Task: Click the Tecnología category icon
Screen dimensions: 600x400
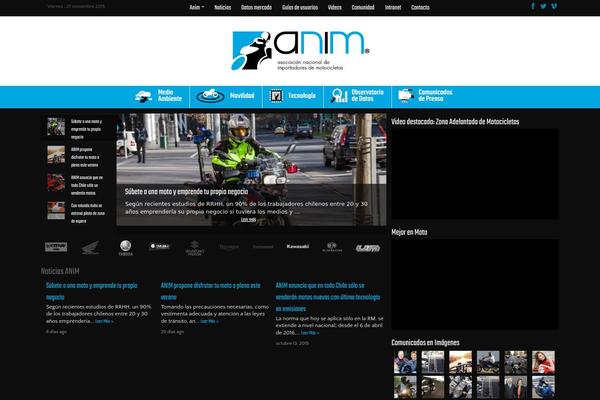Action: pyautogui.click(x=276, y=96)
